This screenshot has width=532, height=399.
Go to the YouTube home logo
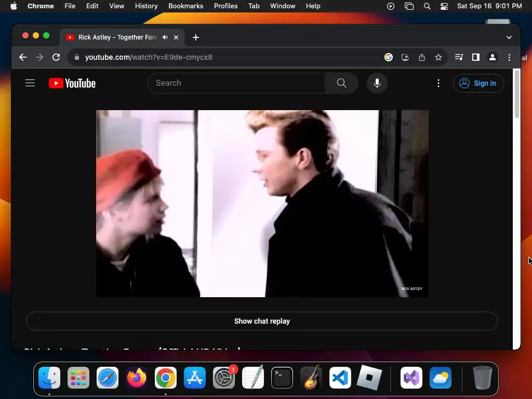(72, 83)
